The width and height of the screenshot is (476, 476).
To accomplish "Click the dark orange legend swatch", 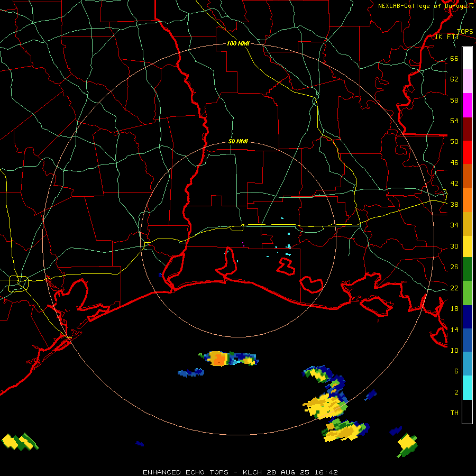I will tap(467, 176).
